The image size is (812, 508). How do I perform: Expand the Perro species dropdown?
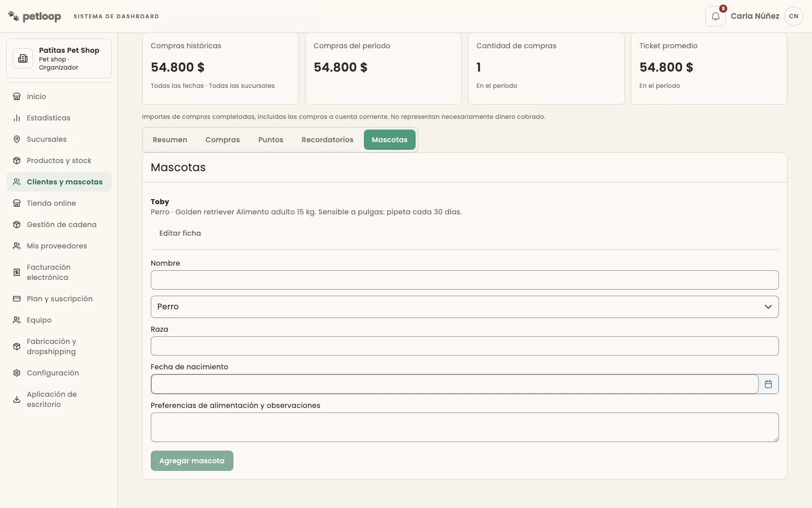pyautogui.click(x=465, y=307)
